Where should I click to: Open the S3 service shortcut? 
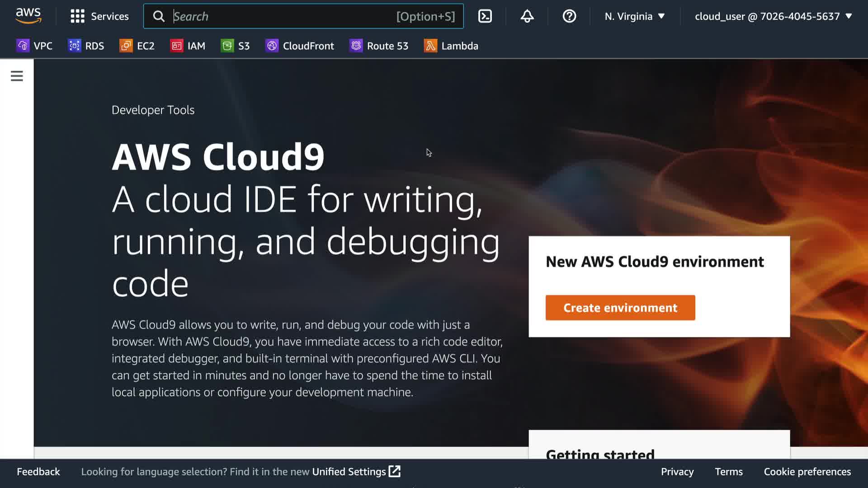235,46
